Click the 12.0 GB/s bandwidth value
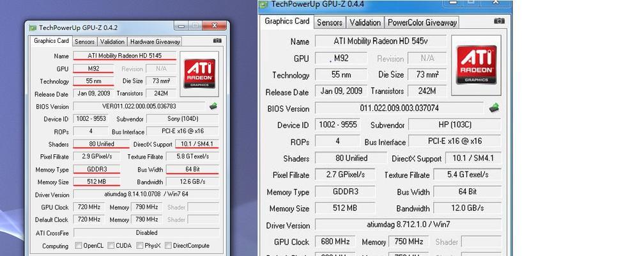Image resolution: width=644 pixels, height=256 pixels. [x=468, y=208]
